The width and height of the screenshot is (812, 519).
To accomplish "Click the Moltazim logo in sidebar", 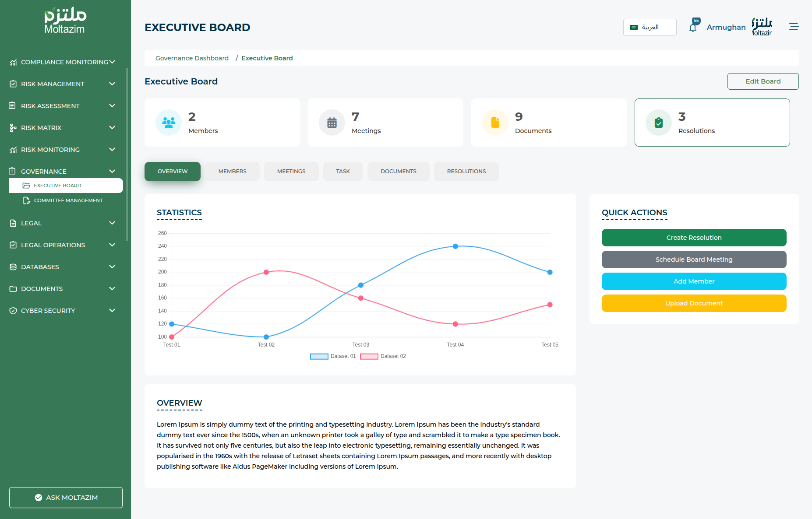I will coord(65,21).
